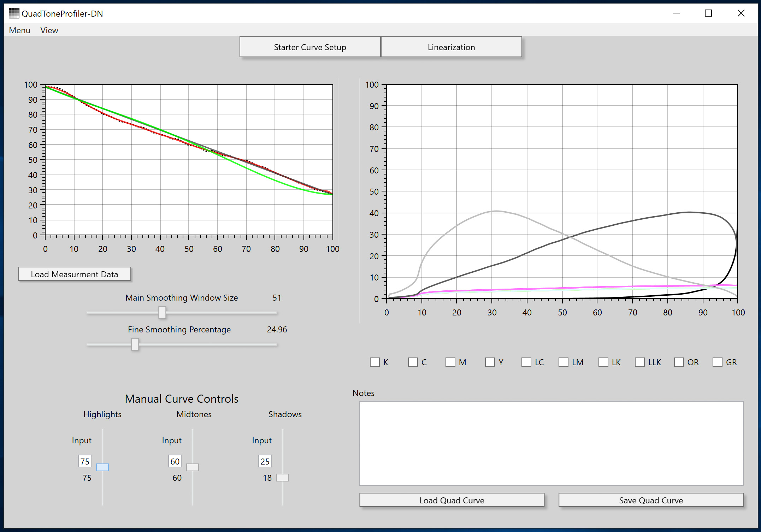Click the Main Smoothing Window Size label
Image resolution: width=761 pixels, height=532 pixels.
(x=182, y=298)
